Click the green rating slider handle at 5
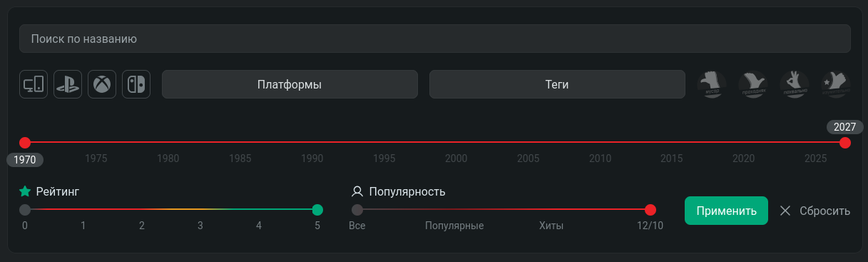Image resolution: width=868 pixels, height=262 pixels. pyautogui.click(x=317, y=210)
